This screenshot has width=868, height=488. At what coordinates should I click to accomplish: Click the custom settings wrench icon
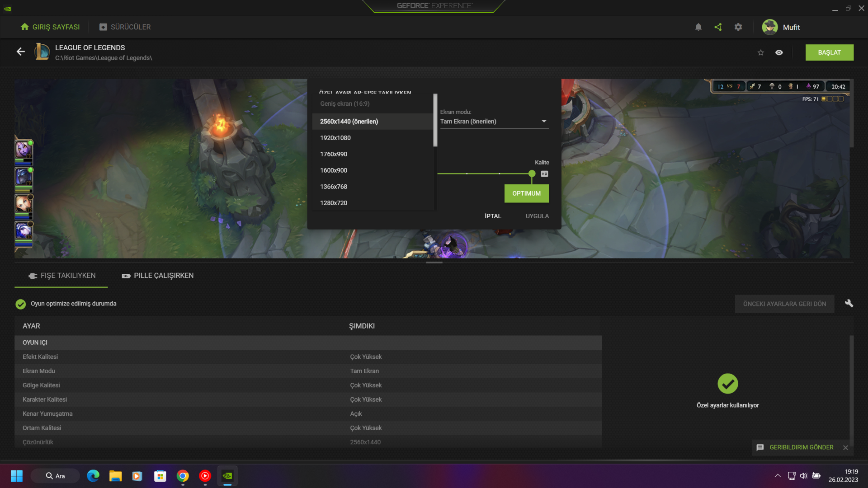849,303
